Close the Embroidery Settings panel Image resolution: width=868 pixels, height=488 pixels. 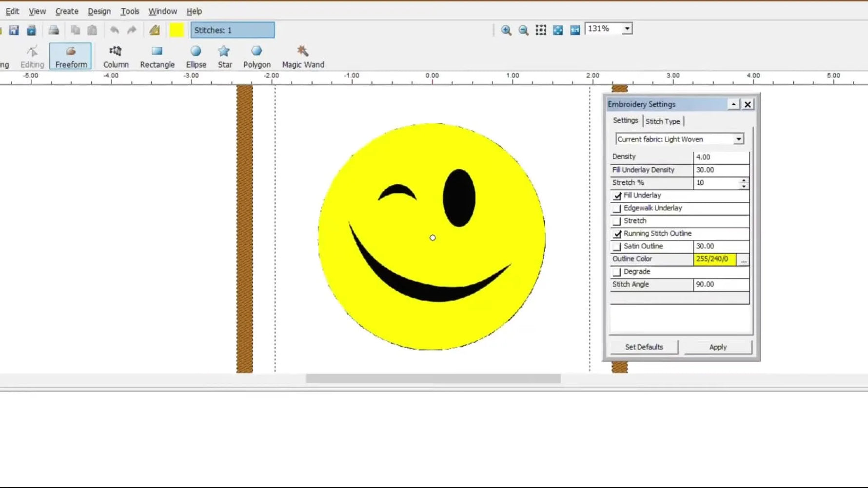(748, 104)
